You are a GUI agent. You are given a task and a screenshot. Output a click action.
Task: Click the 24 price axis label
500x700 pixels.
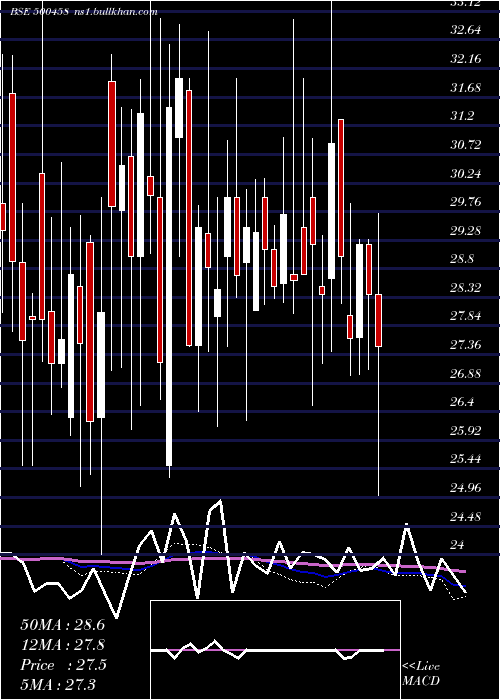point(458,545)
